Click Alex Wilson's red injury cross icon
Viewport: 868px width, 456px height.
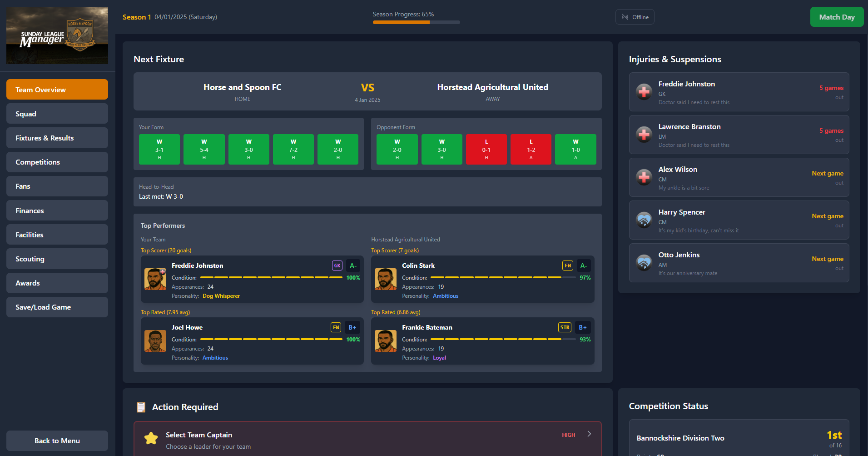(644, 177)
